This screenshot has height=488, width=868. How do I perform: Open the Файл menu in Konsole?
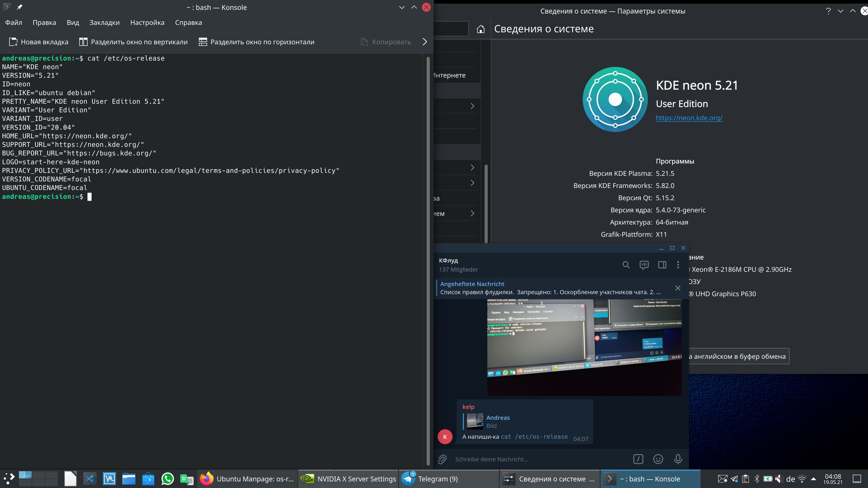pos(14,23)
